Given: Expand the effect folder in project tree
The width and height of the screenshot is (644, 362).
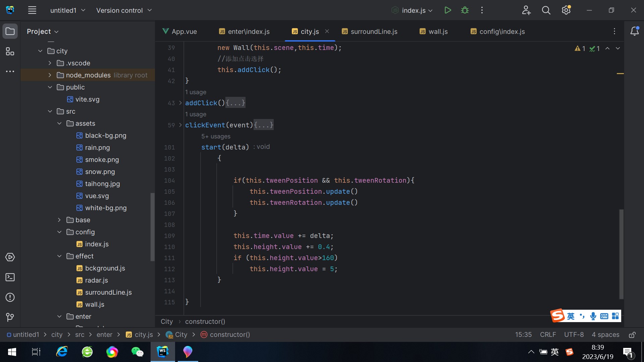Looking at the screenshot, I should pyautogui.click(x=59, y=256).
